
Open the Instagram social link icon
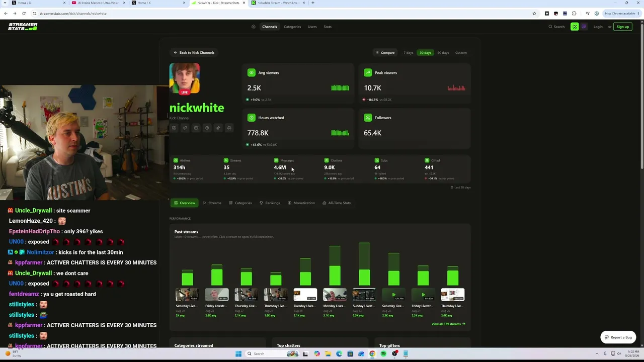[207, 128]
